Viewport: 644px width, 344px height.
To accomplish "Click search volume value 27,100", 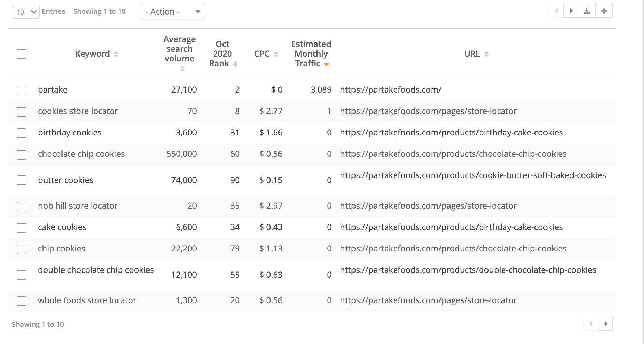I will (184, 90).
